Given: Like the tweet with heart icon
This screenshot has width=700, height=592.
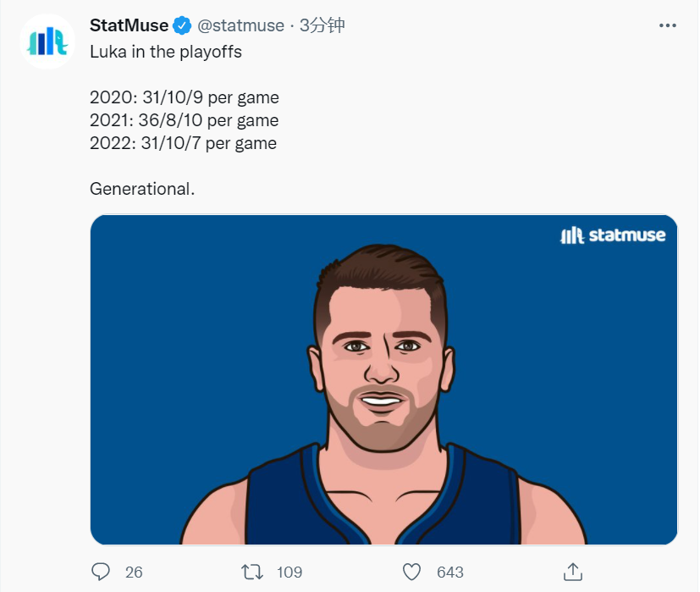Looking at the screenshot, I should point(411,572).
